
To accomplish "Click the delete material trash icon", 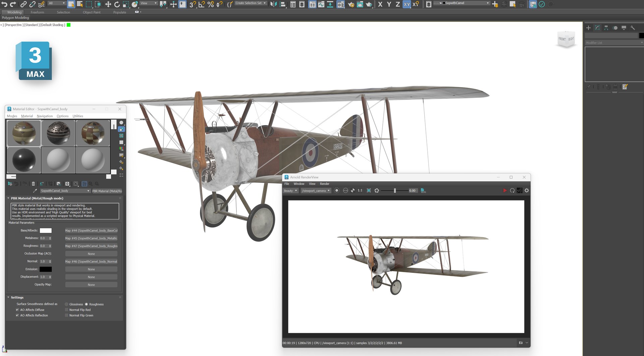I will coord(33,184).
